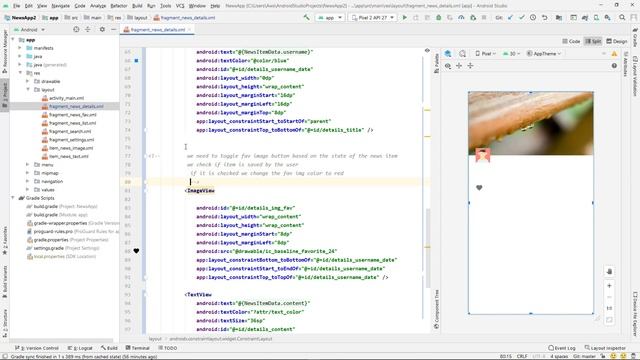Open the API 30 version dropdown
Image resolution: width=640 pixels, height=360 pixels.
(x=510, y=53)
